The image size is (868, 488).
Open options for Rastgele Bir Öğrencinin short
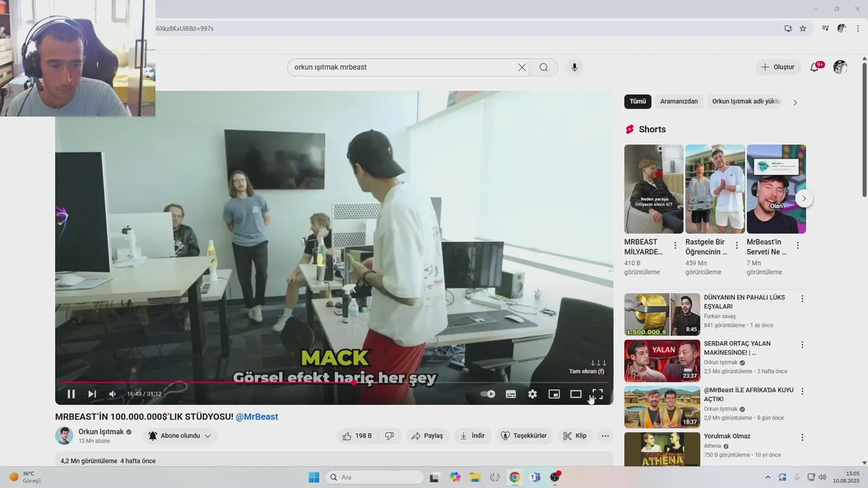736,245
